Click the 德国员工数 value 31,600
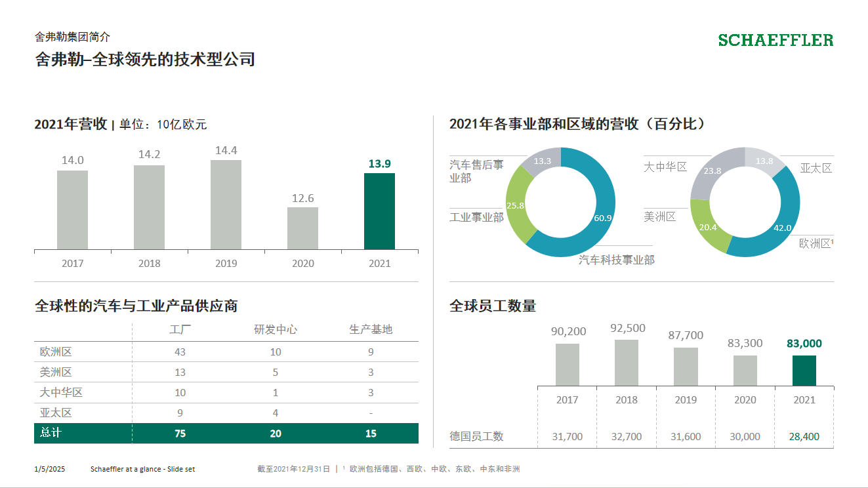The height and width of the screenshot is (488, 868). point(686,437)
